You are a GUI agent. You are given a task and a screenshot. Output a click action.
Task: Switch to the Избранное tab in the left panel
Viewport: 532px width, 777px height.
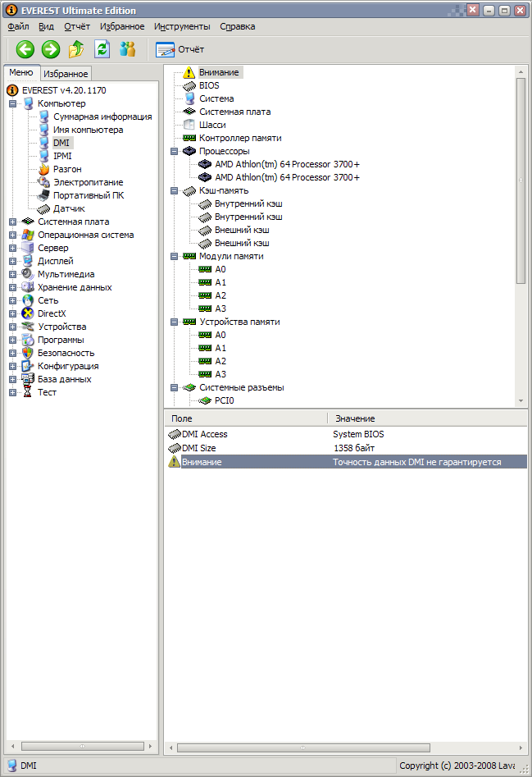point(66,73)
